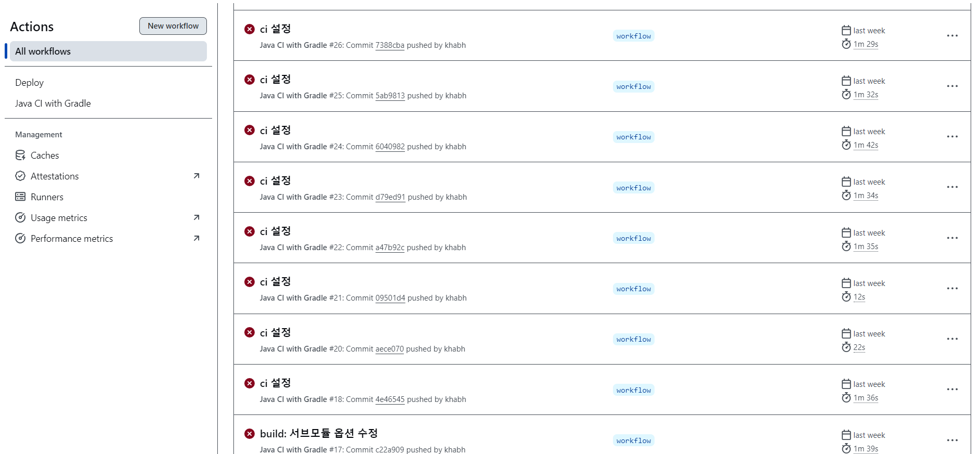Click the workflow branch label on run #24
The height and width of the screenshot is (454, 980).
coord(634,137)
